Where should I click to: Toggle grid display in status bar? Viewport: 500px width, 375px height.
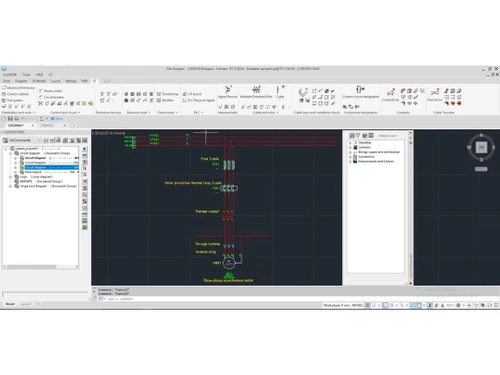pos(367,305)
